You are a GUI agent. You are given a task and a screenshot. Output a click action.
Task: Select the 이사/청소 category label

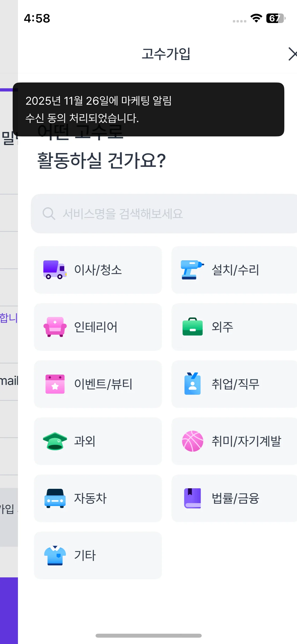point(98,270)
